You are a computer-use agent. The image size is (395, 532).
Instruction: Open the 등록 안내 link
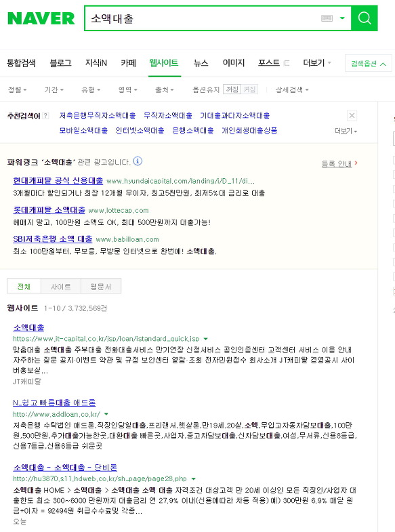pos(337,164)
